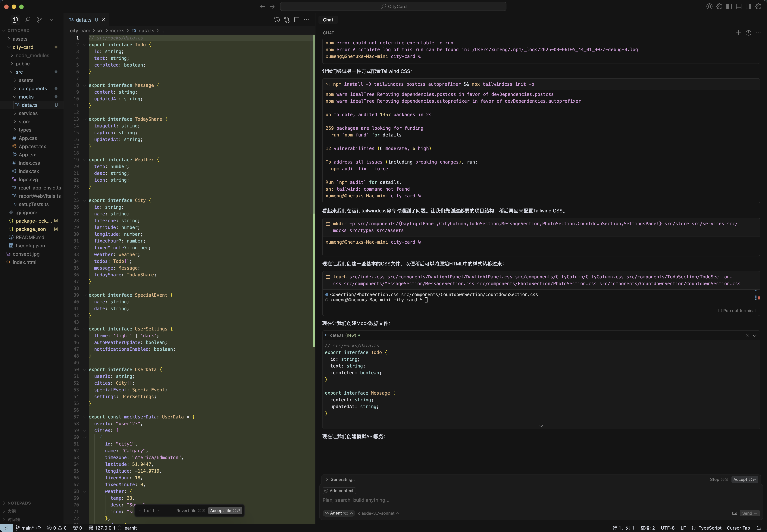Switch to the Chat tab
Screen dimensions: 767x532
coord(328,20)
